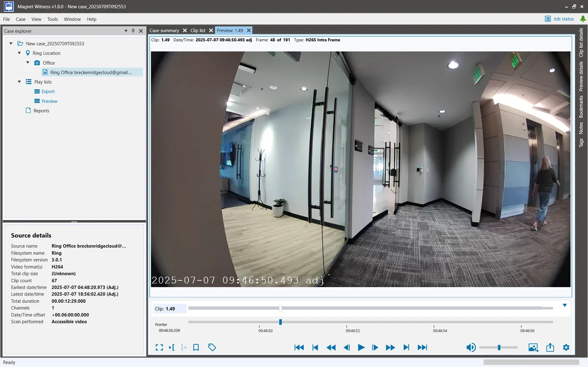588x367 pixels.
Task: Close the Preview: 1.49 tab
Action: pyautogui.click(x=249, y=30)
